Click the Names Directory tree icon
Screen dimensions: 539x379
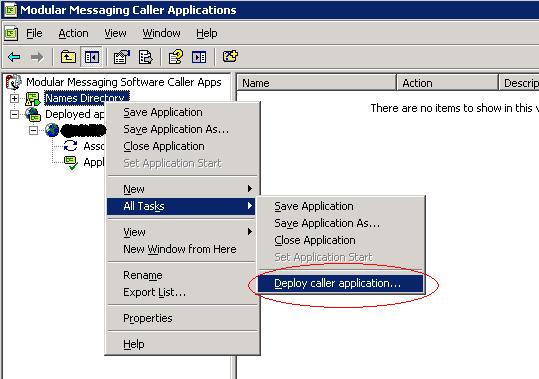coord(32,99)
